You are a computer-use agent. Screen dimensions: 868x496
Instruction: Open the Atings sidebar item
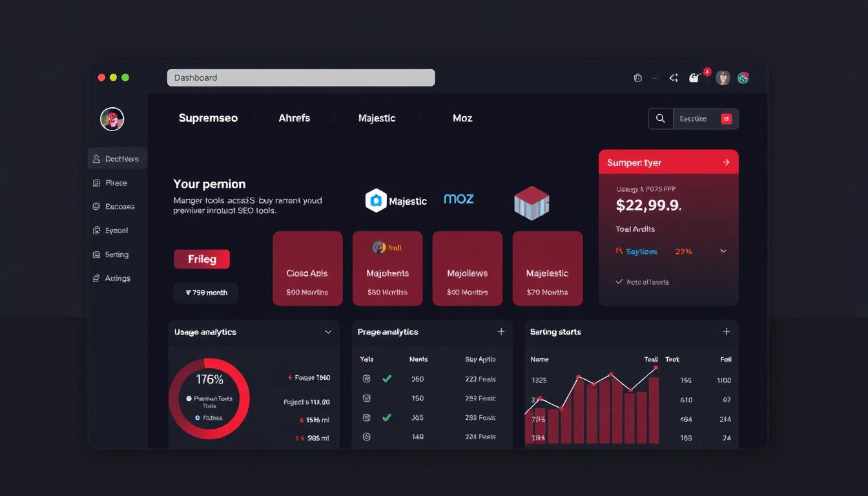tap(118, 278)
